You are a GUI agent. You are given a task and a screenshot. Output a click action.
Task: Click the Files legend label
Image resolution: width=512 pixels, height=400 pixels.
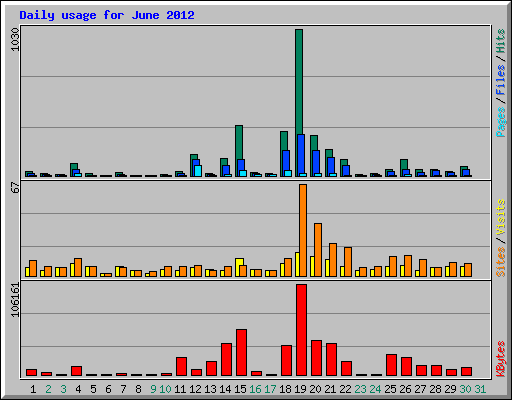501,80
